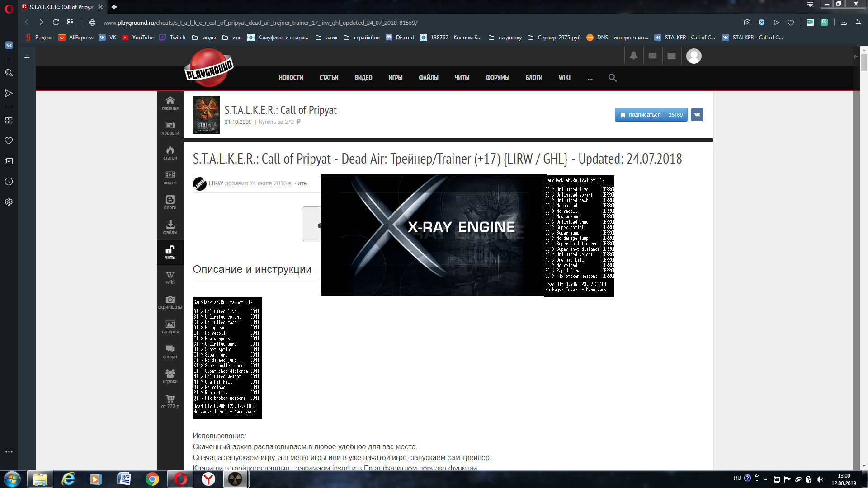Click the подписаться subscribe button
This screenshot has height=488, width=868.
[651, 115]
